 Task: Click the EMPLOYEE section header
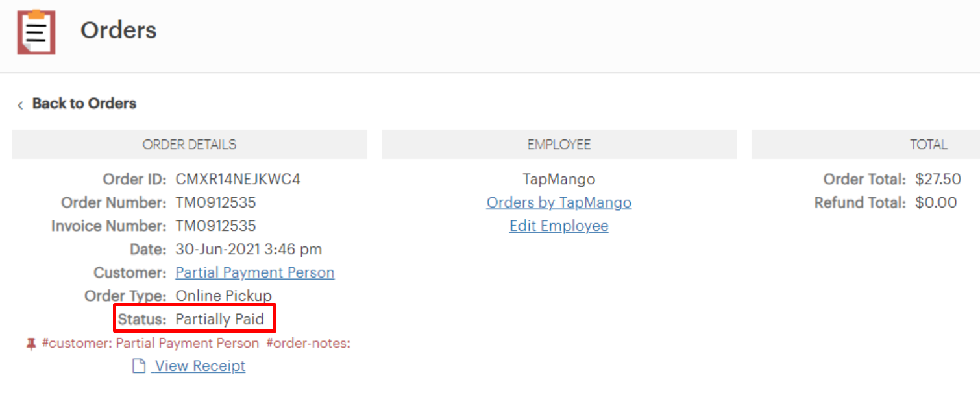559,144
